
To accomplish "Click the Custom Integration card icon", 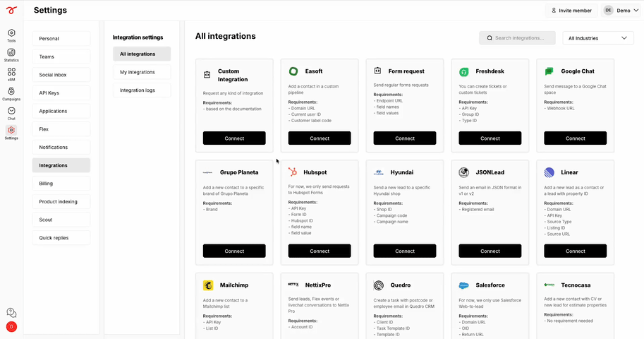I will (x=207, y=75).
